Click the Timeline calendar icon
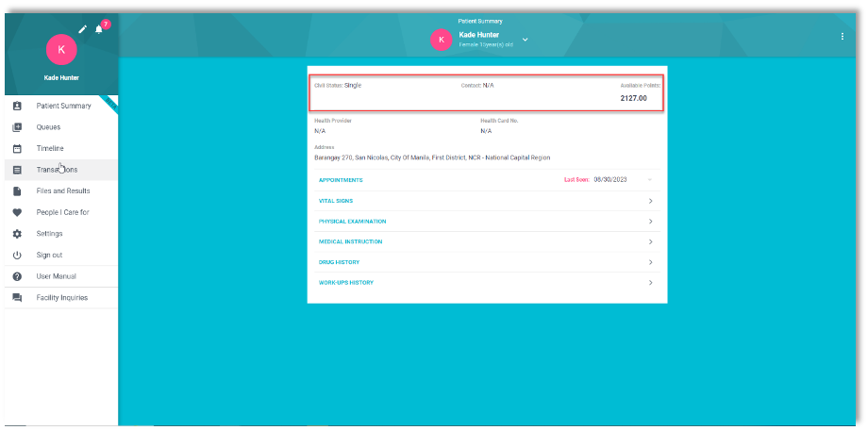 17,149
